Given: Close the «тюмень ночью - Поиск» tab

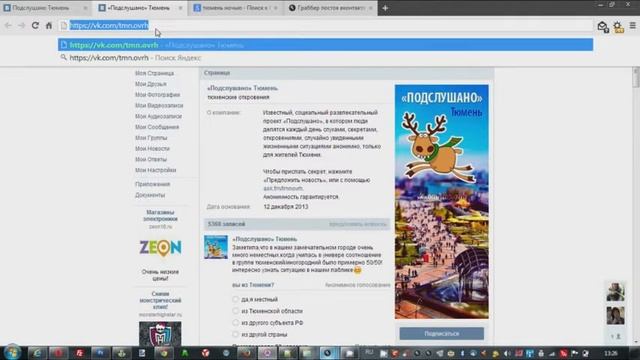Looking at the screenshot, I should click(276, 8).
